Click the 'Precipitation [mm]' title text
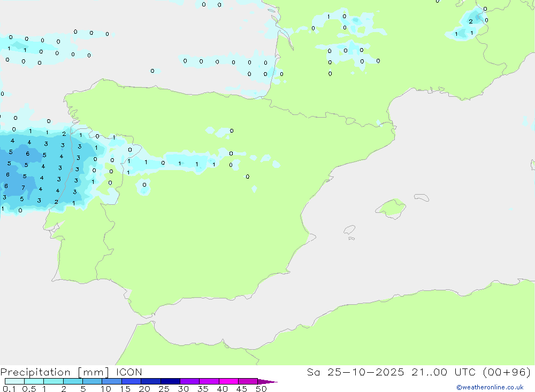Image resolution: width=535 pixels, height=392 pixels. [x=55, y=372]
